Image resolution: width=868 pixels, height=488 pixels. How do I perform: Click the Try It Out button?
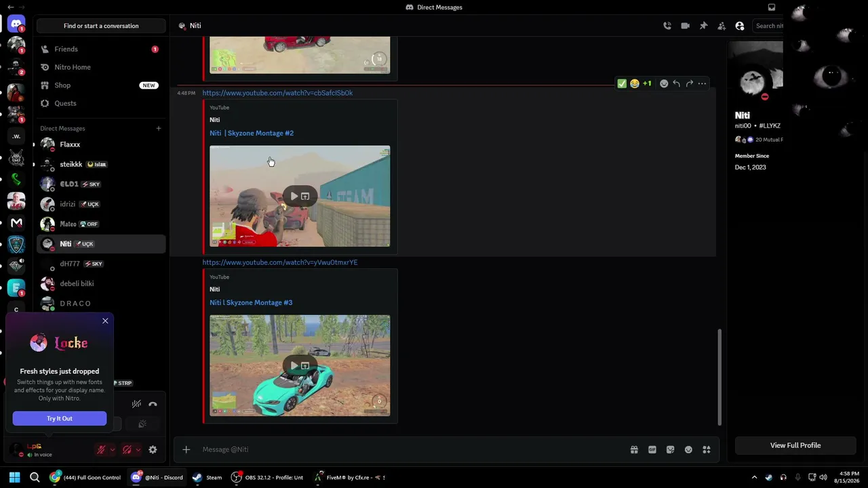tap(60, 418)
